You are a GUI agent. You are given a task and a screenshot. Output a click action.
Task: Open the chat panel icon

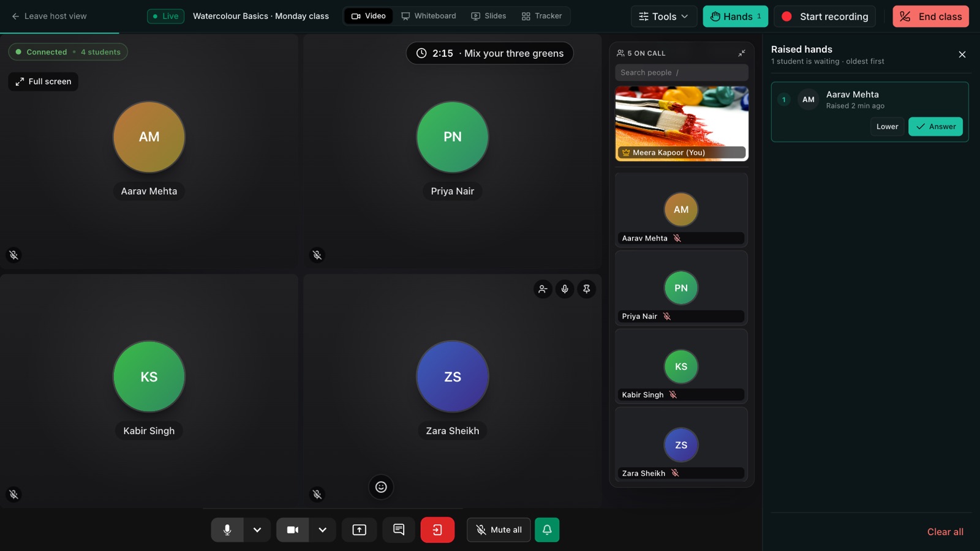399,530
